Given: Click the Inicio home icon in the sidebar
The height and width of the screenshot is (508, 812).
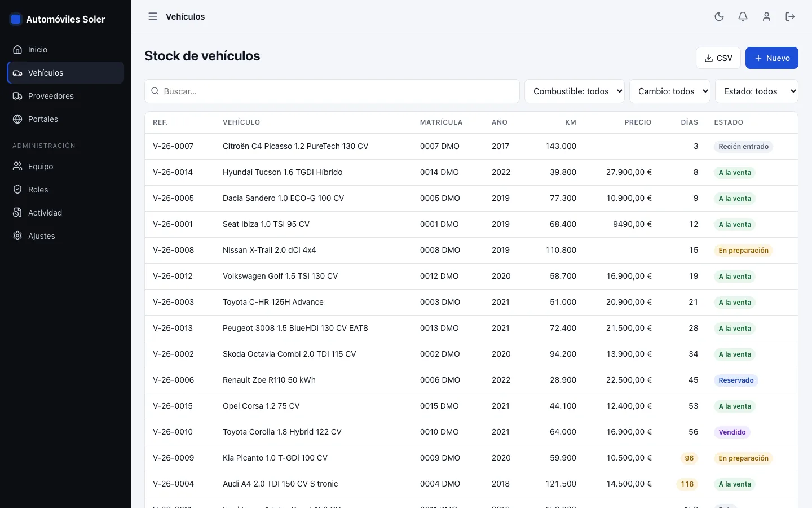Looking at the screenshot, I should pyautogui.click(x=17, y=50).
